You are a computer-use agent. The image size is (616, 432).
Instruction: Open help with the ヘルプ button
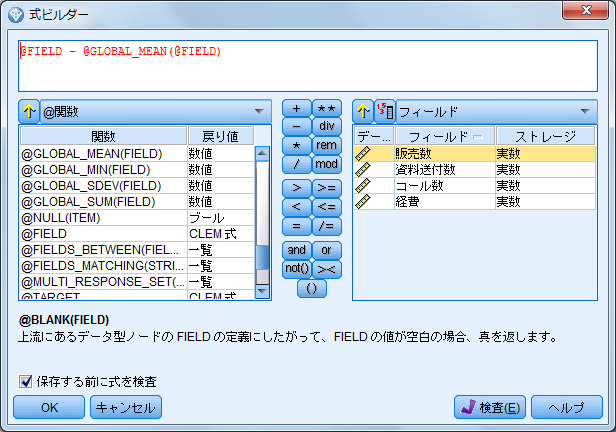coord(566,407)
